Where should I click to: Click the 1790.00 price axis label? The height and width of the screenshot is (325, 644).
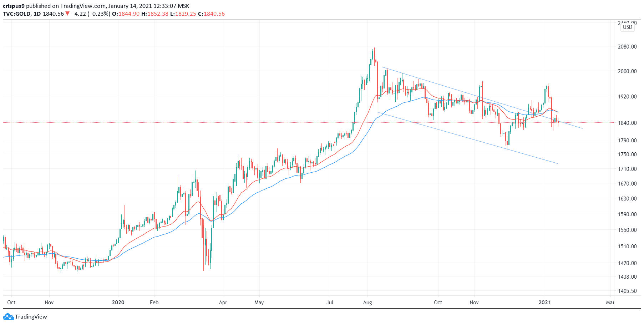coord(627,141)
